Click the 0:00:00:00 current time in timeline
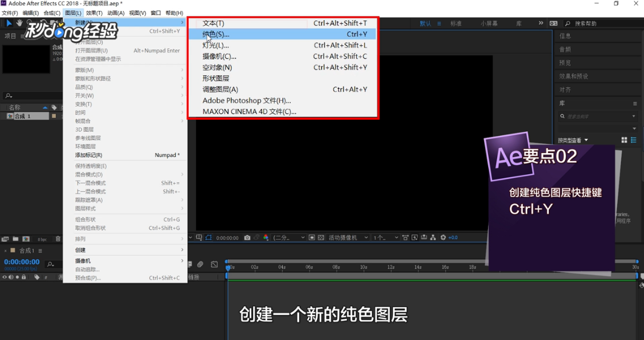This screenshot has width=644, height=340. (x=22, y=262)
